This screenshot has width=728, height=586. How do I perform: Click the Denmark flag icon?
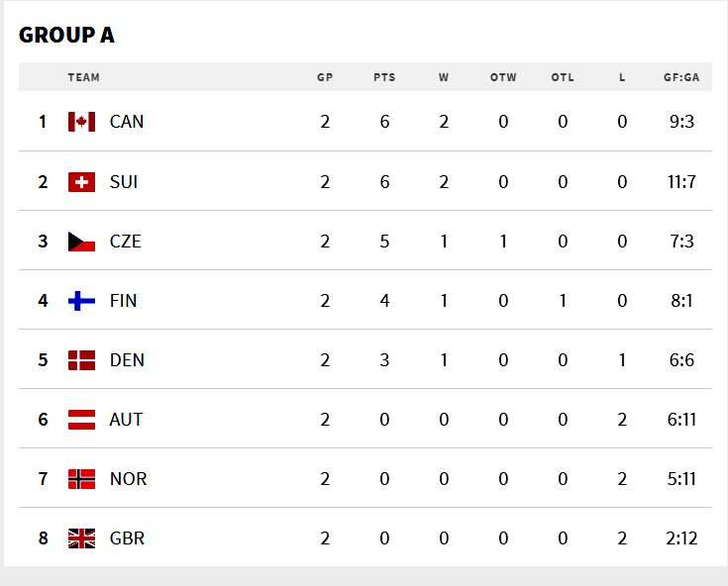(x=81, y=360)
